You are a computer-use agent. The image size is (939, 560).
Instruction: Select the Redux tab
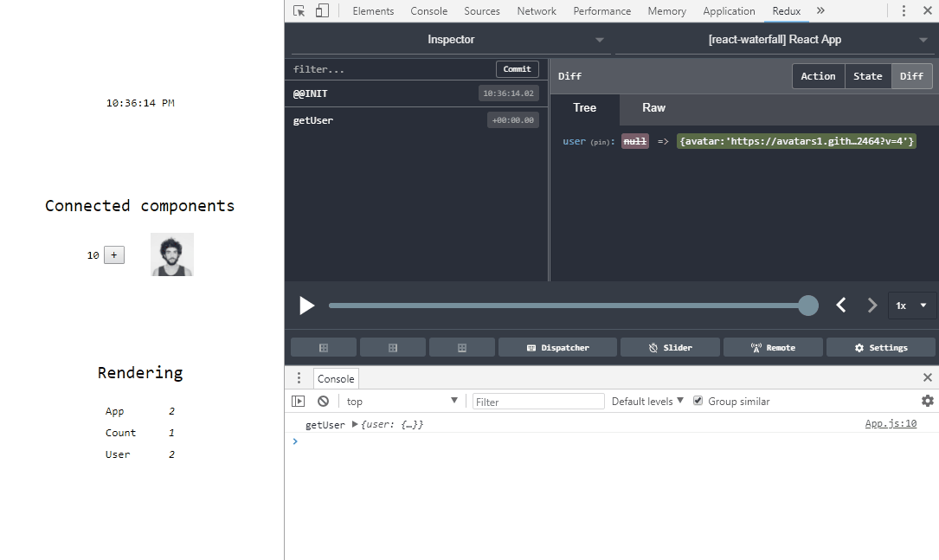pyautogui.click(x=787, y=10)
